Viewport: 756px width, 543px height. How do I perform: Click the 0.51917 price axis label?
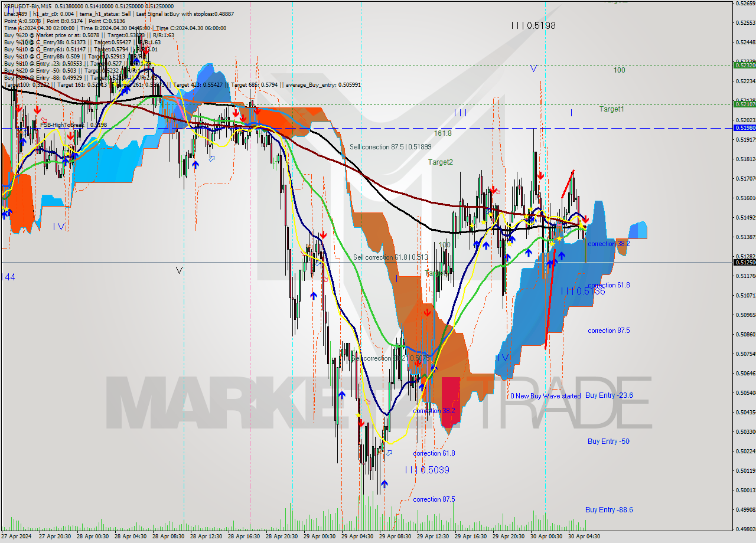tap(745, 140)
